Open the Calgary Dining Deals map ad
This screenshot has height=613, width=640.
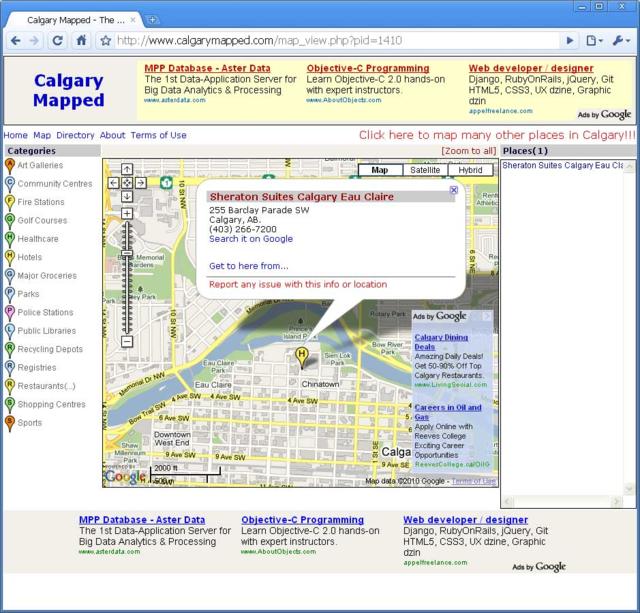tap(441, 342)
